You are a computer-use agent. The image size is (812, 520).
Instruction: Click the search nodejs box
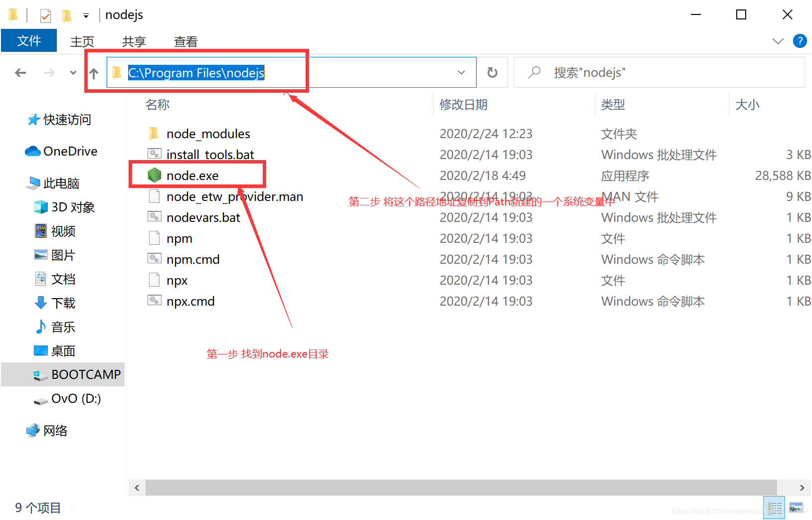coord(659,73)
